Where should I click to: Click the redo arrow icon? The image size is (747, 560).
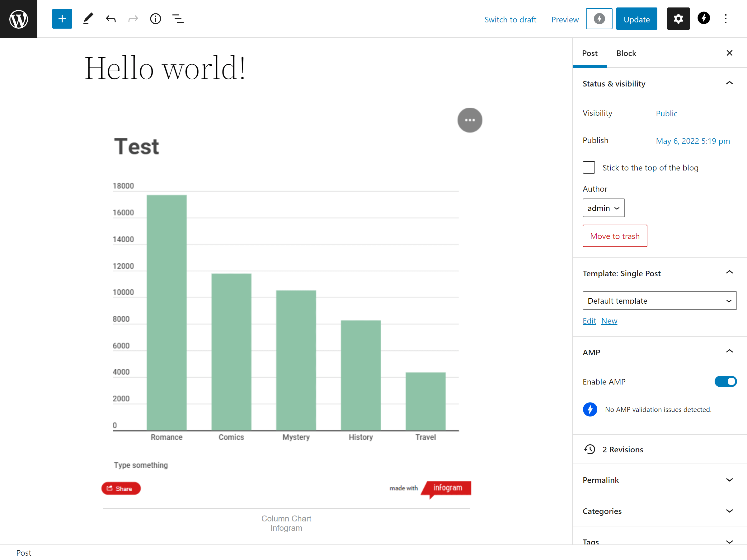coord(133,19)
